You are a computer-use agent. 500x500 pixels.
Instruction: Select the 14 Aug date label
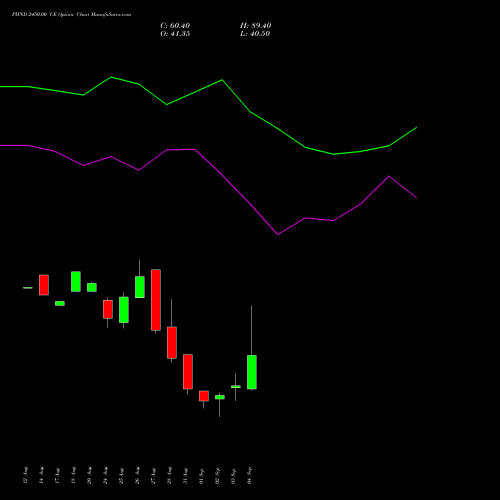(x=41, y=475)
